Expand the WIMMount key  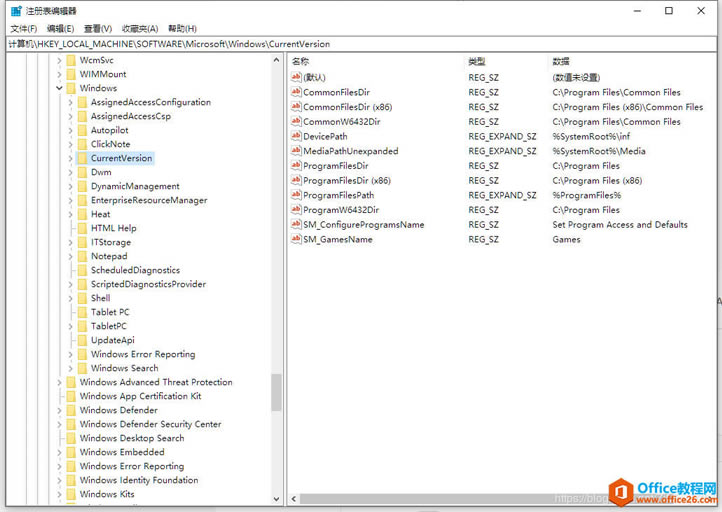click(x=59, y=74)
